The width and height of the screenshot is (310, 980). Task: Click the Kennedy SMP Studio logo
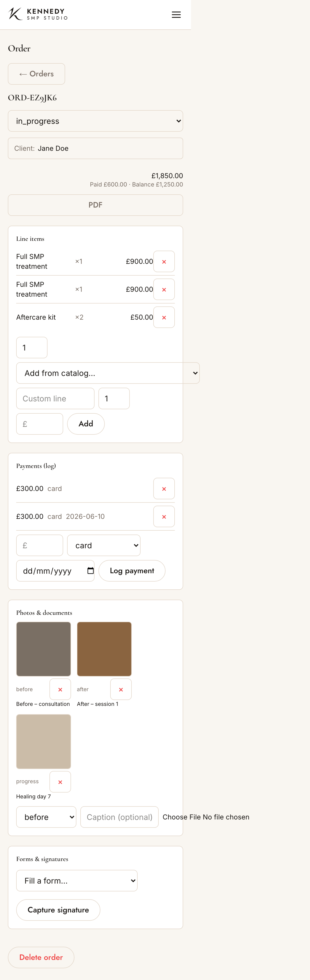pyautogui.click(x=38, y=14)
